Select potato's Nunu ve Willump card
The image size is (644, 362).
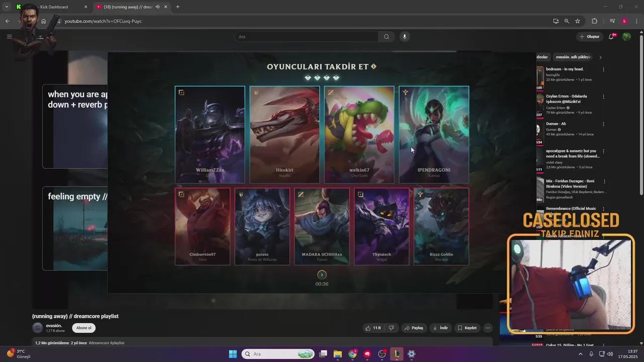coord(262,226)
